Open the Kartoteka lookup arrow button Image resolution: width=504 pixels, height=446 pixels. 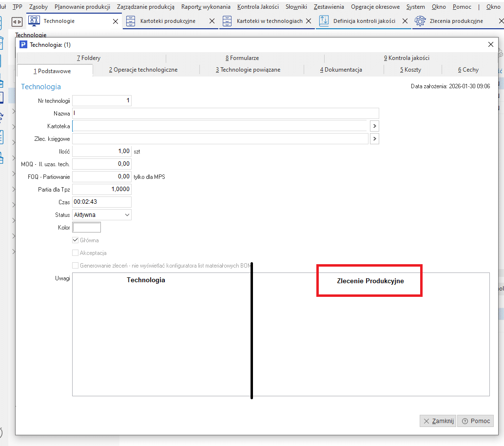tap(374, 126)
